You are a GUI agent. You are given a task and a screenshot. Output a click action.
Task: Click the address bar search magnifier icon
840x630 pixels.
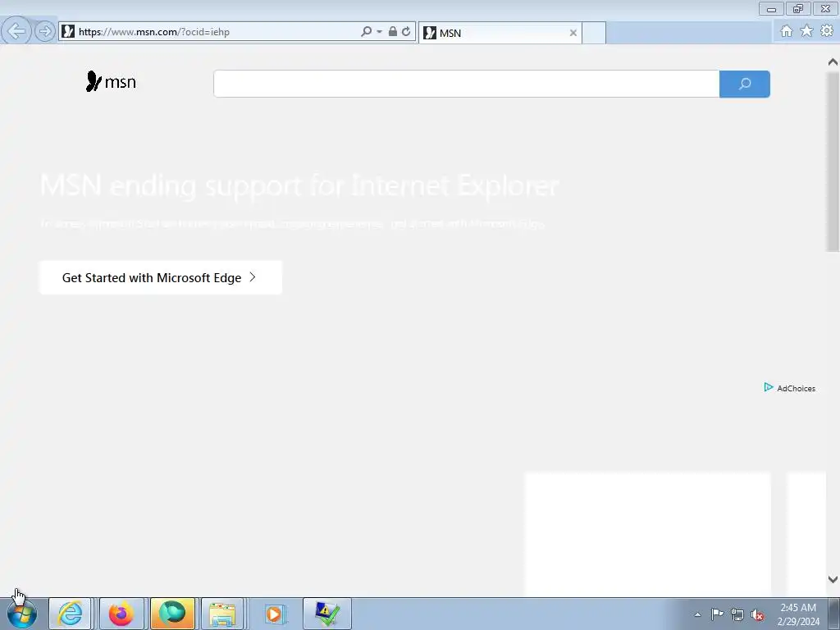coord(367,32)
